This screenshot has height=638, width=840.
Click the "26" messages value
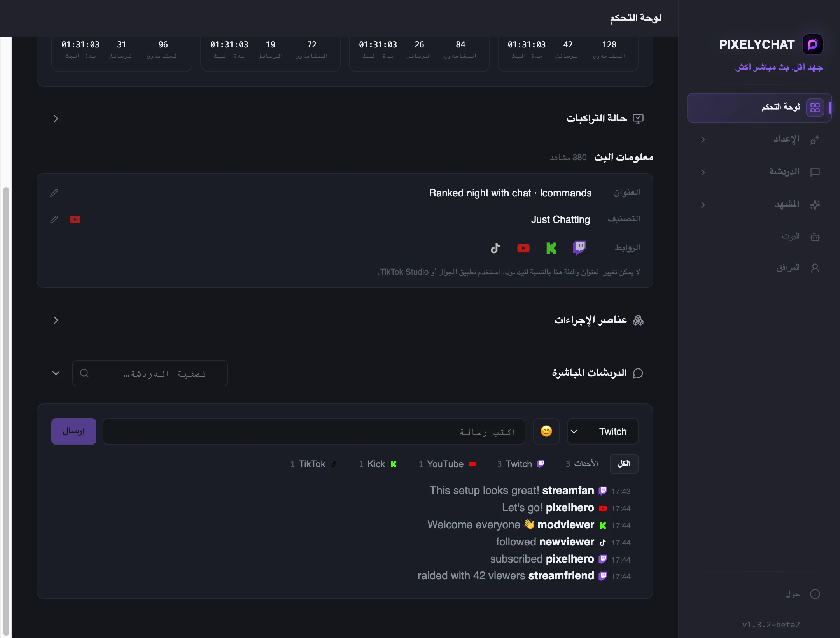coord(419,45)
